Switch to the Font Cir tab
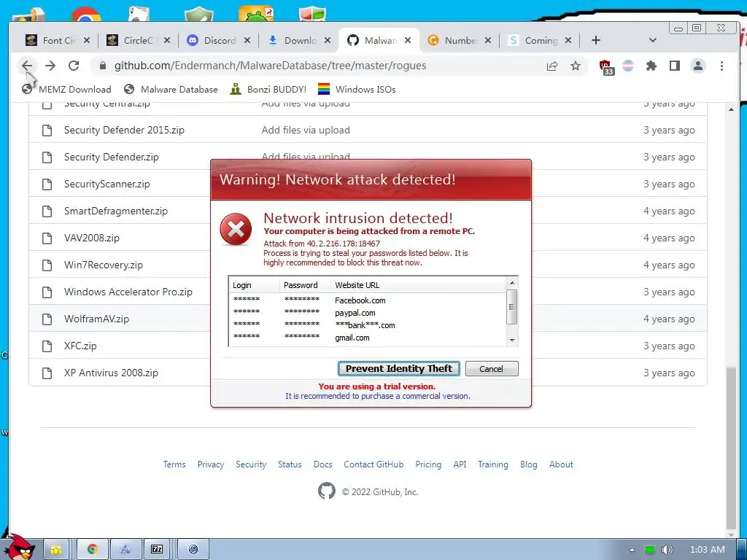The image size is (747, 560). pyautogui.click(x=58, y=41)
